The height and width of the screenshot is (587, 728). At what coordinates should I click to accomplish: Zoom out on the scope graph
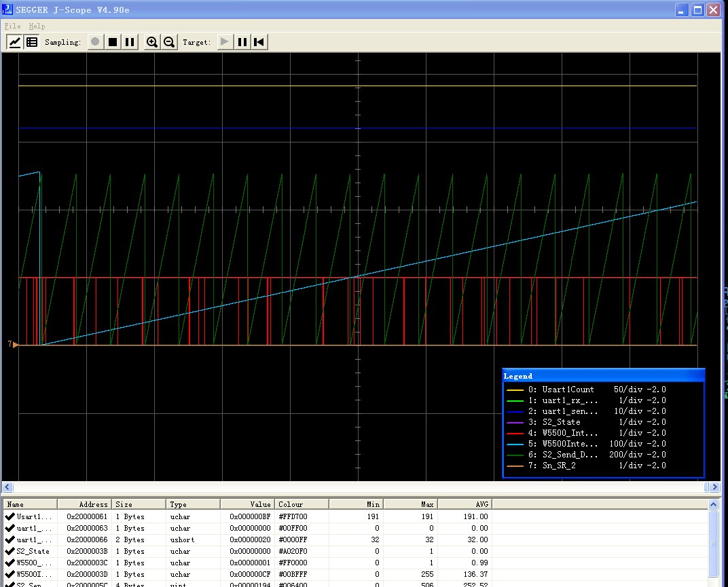tap(169, 42)
